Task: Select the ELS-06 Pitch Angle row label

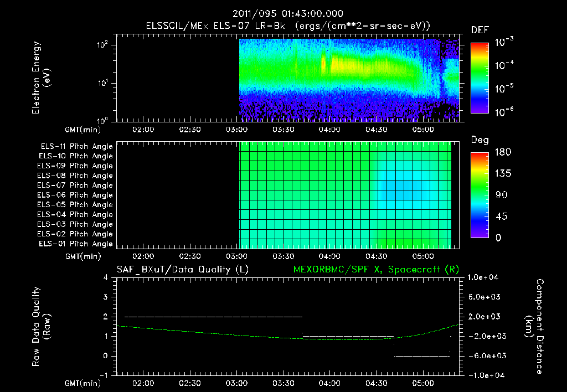Action: click(x=75, y=195)
